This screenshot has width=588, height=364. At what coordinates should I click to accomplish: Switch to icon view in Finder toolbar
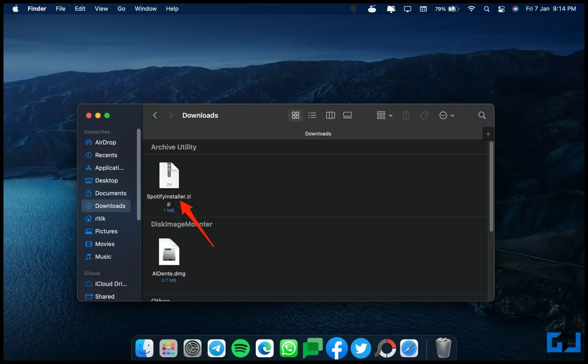(296, 115)
